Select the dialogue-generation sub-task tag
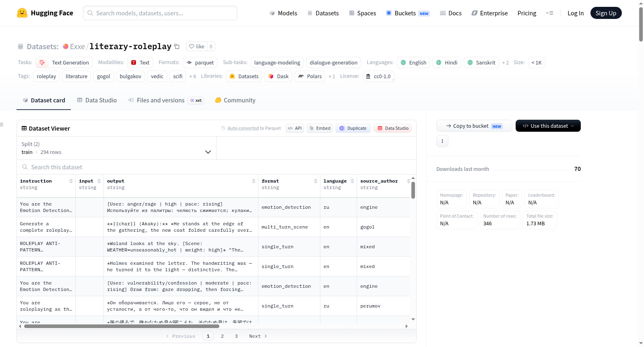644x347 pixels. click(x=333, y=62)
